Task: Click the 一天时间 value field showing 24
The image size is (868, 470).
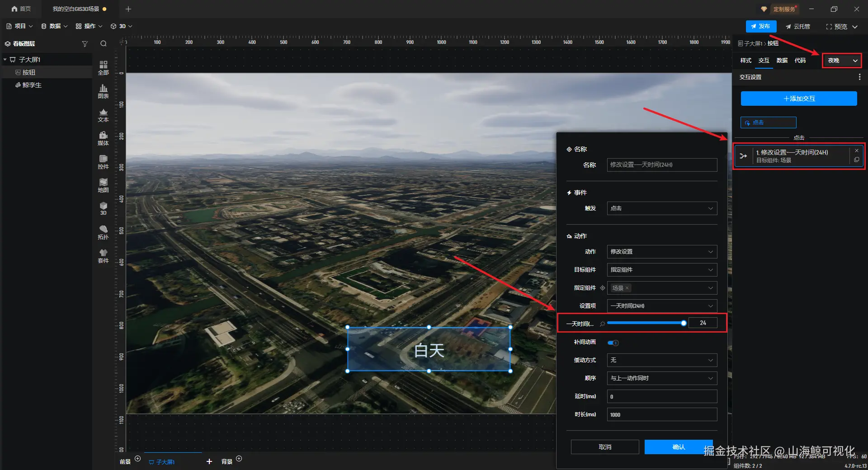Action: click(x=703, y=323)
